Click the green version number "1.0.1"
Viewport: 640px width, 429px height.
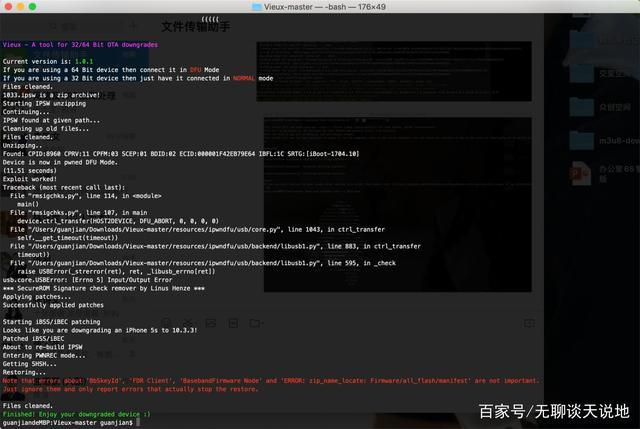point(84,61)
